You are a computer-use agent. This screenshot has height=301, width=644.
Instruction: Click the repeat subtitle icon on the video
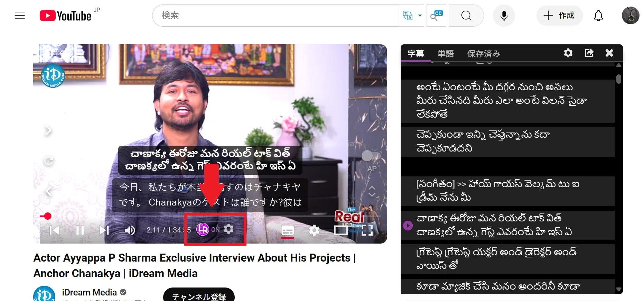tap(49, 161)
